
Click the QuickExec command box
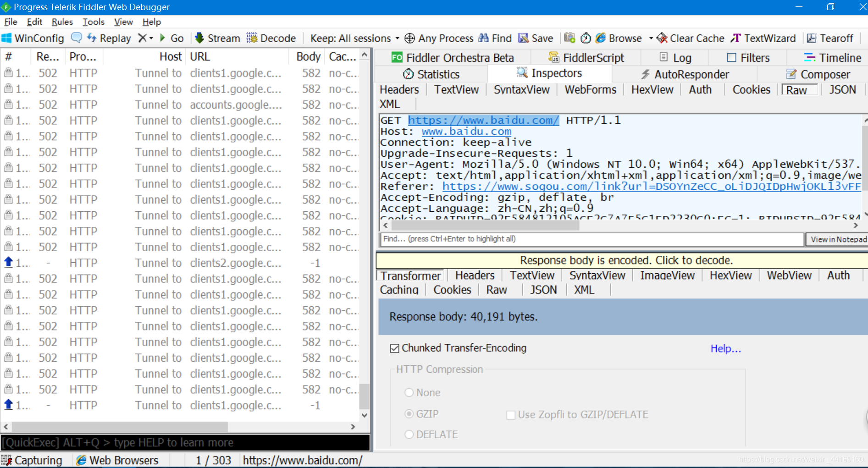tap(185, 443)
